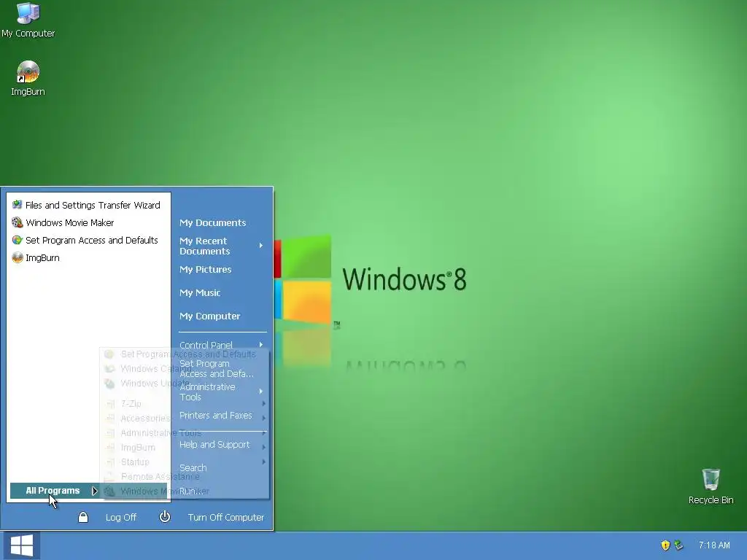Open Printers and Faxes
Viewport: 747px width, 560px height.
215,415
